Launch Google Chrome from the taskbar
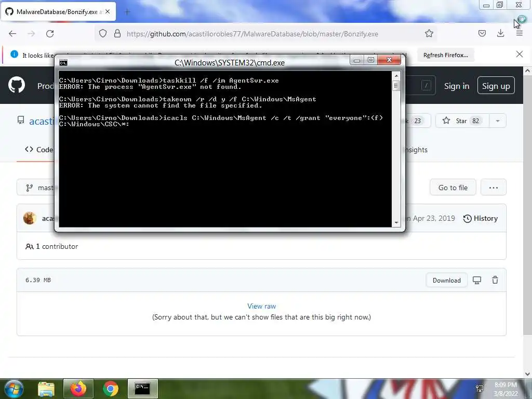This screenshot has width=532, height=399. [110, 389]
